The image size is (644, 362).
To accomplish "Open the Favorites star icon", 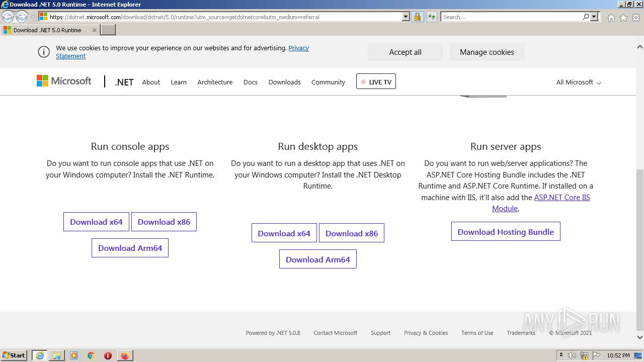I will click(623, 18).
